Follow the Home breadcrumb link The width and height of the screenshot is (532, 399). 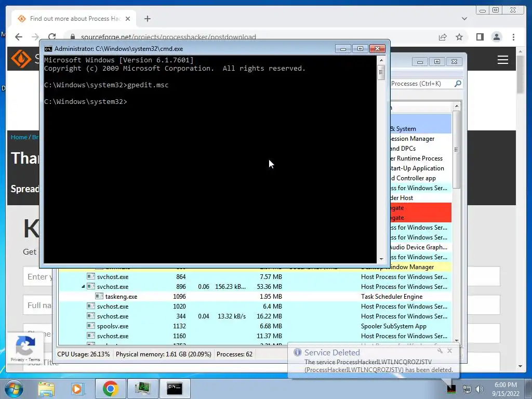pyautogui.click(x=19, y=137)
